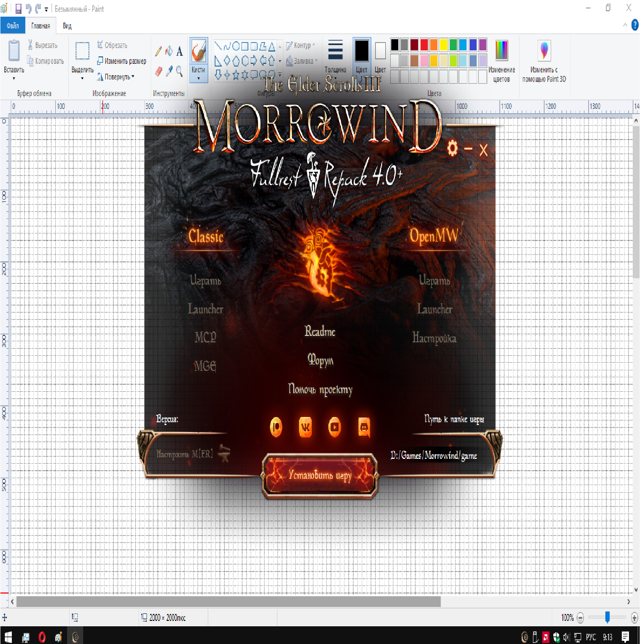Click Играть under Classic
Image resolution: width=644 pixels, height=644 pixels.
pos(206,281)
